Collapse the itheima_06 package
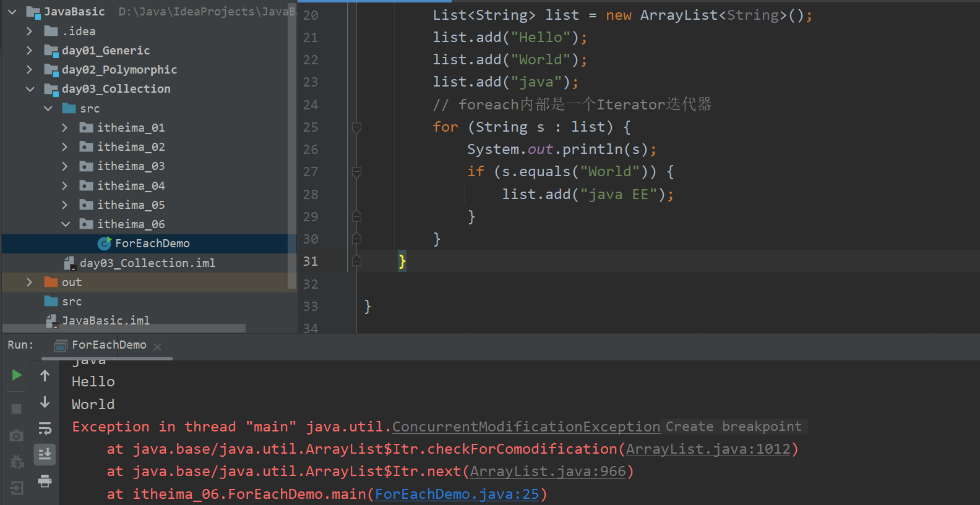This screenshot has height=505, width=980. click(66, 224)
